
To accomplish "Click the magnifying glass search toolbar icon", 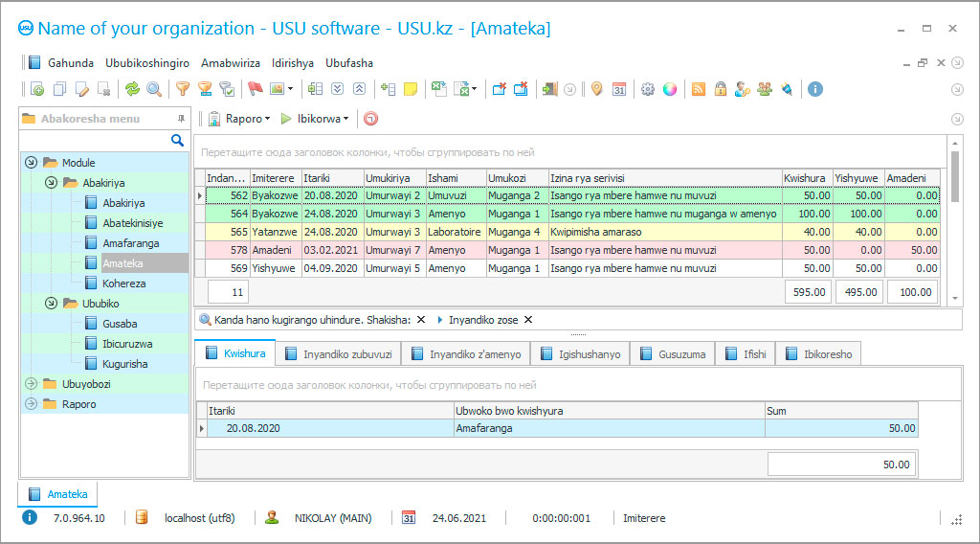I will (153, 89).
